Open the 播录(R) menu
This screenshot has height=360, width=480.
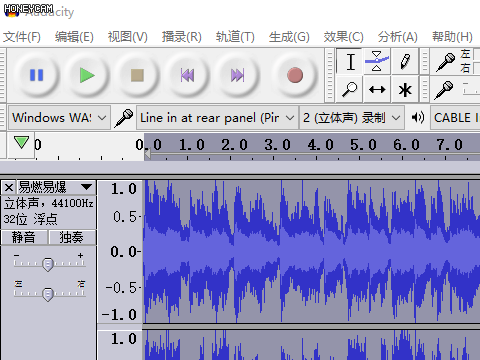[x=182, y=37]
